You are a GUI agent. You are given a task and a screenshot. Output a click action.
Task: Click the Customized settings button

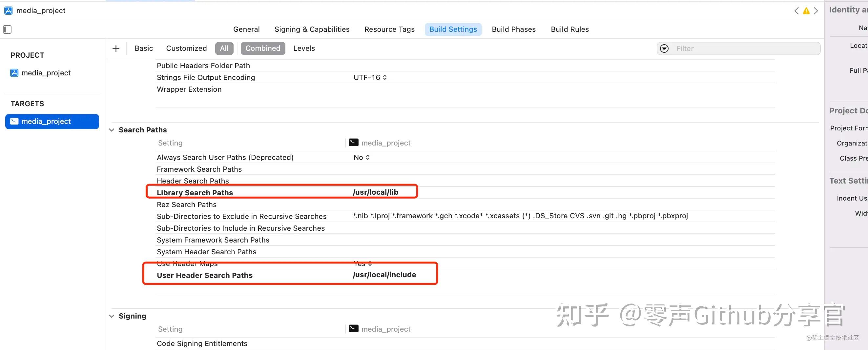tap(186, 48)
